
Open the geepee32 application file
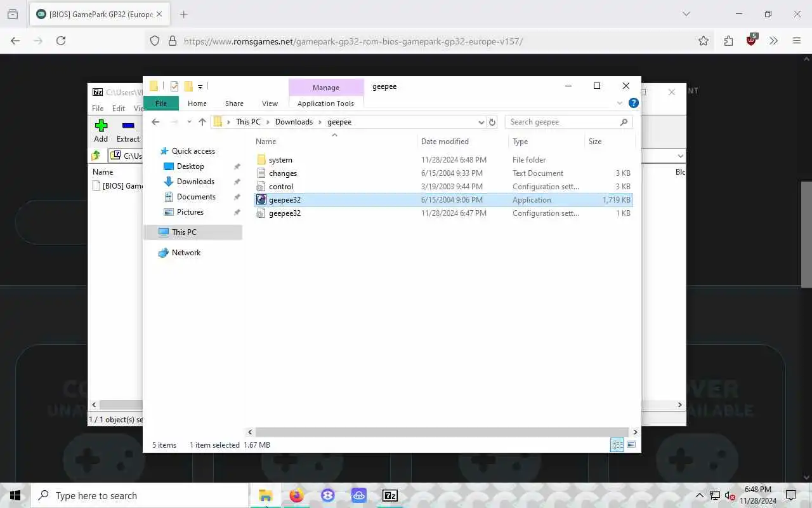click(285, 199)
